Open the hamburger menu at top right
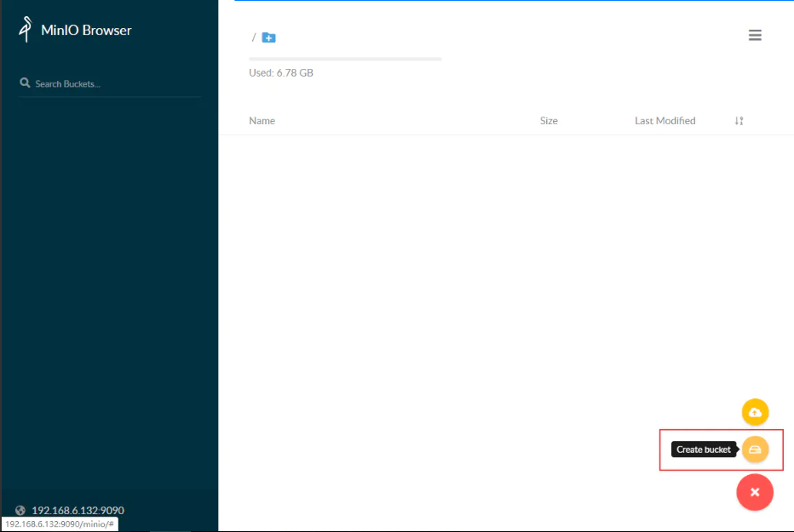Viewport: 794px width, 532px height. 755,35
